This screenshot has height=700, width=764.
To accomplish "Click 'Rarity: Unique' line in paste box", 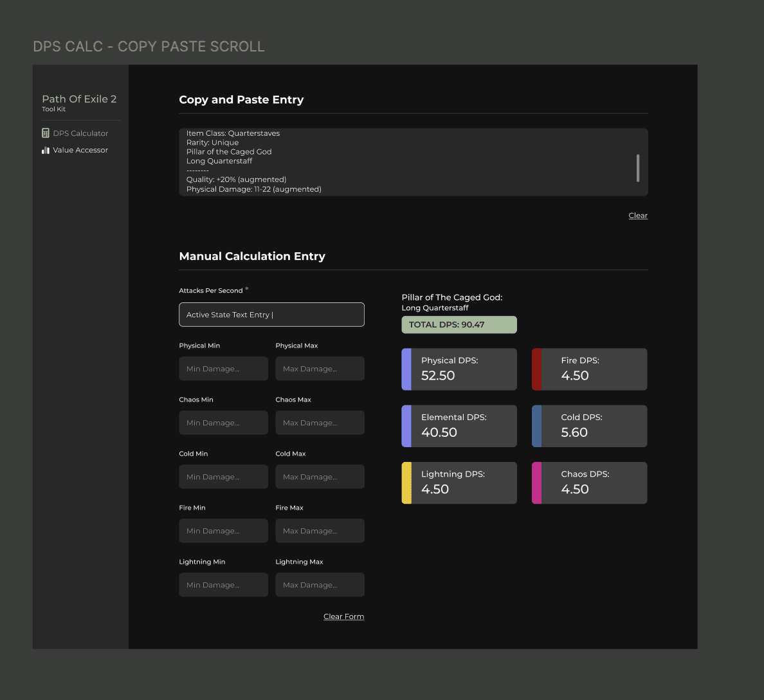I will click(212, 142).
